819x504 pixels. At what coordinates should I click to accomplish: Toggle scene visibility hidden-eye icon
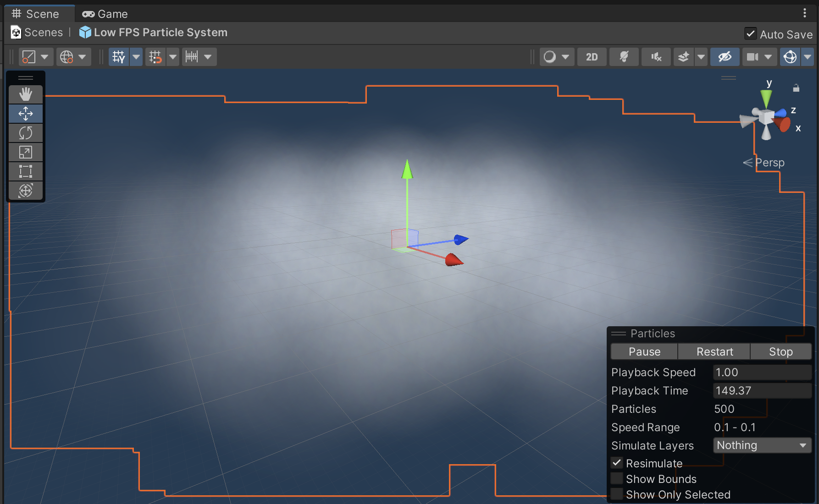(x=725, y=57)
